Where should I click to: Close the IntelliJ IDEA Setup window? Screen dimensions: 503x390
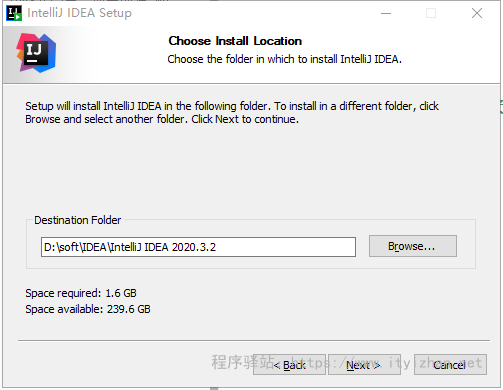point(477,13)
